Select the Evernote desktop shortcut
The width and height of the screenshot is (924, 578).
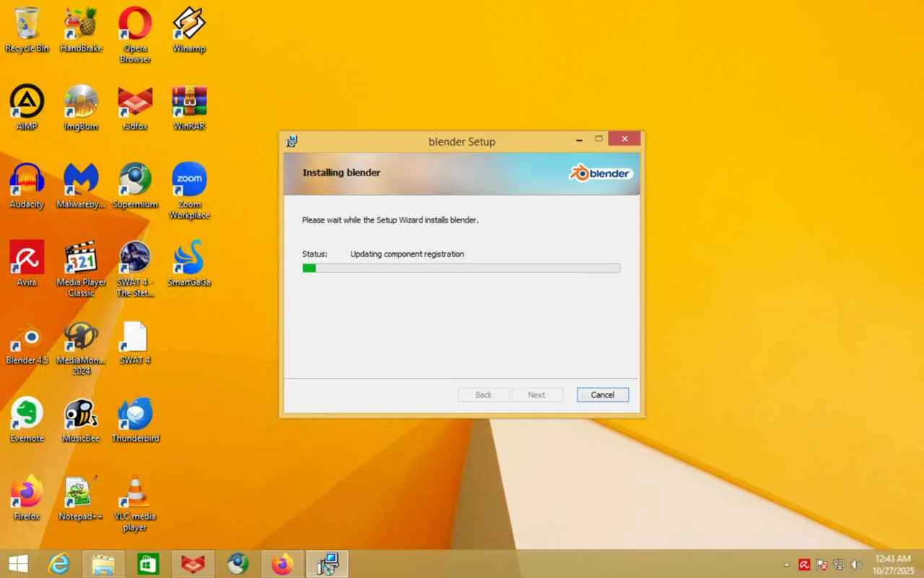[27, 420]
